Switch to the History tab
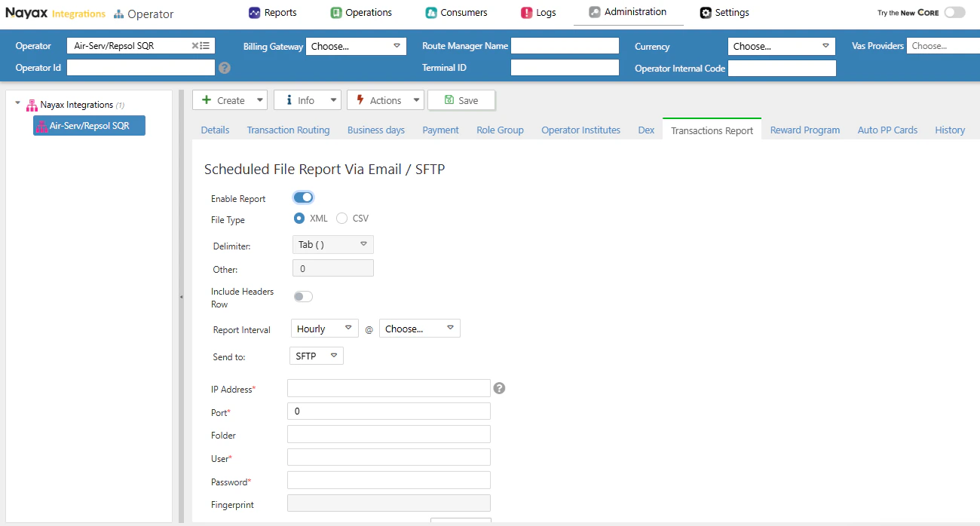Viewport: 980px width, 526px height. pos(950,130)
